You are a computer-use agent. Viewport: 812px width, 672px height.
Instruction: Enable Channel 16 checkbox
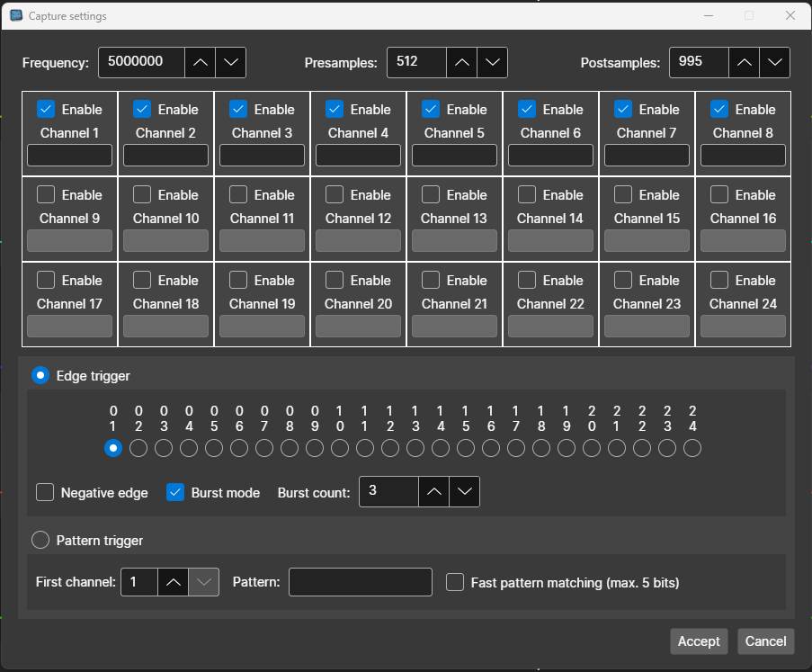719,195
